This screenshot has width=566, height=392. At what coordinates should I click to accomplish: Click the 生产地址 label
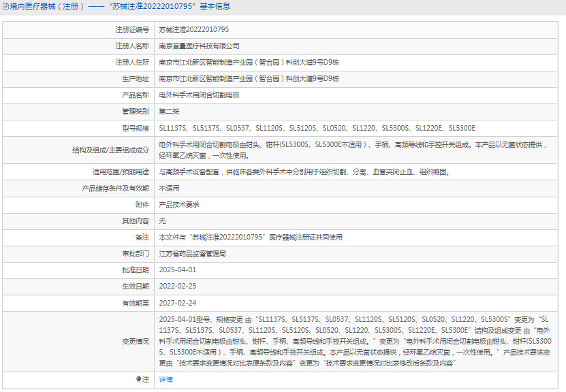[x=136, y=79]
